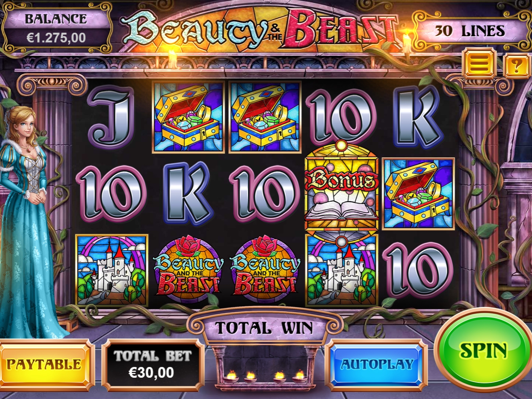
Task: Click the castle symbol in first reel
Action: click(112, 270)
